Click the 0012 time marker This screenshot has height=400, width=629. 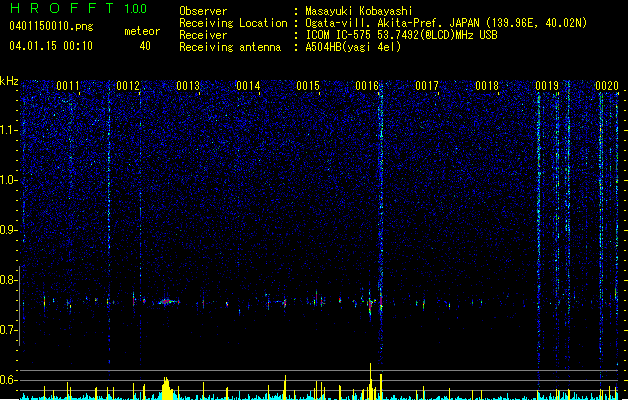click(128, 86)
